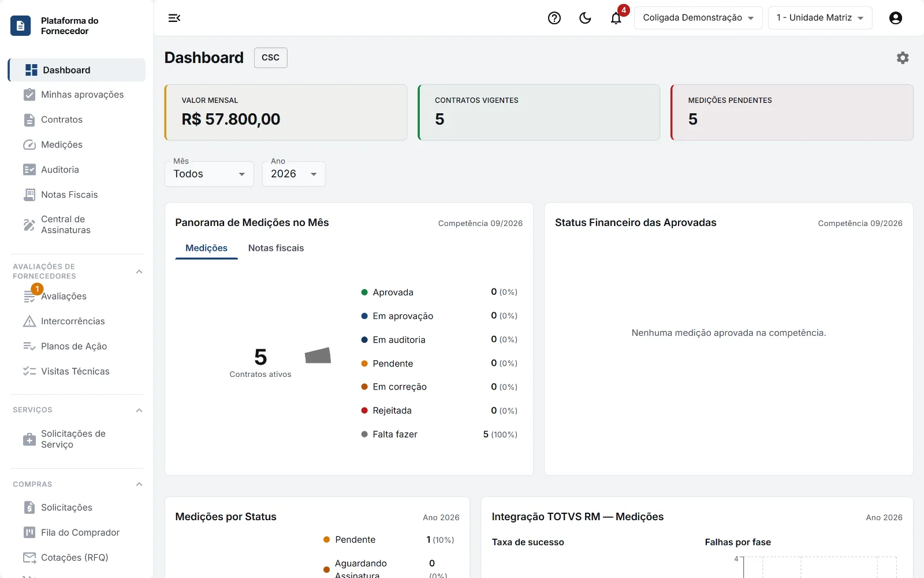Open notifications bell with badge 4
This screenshot has height=578, width=924.
coord(616,18)
